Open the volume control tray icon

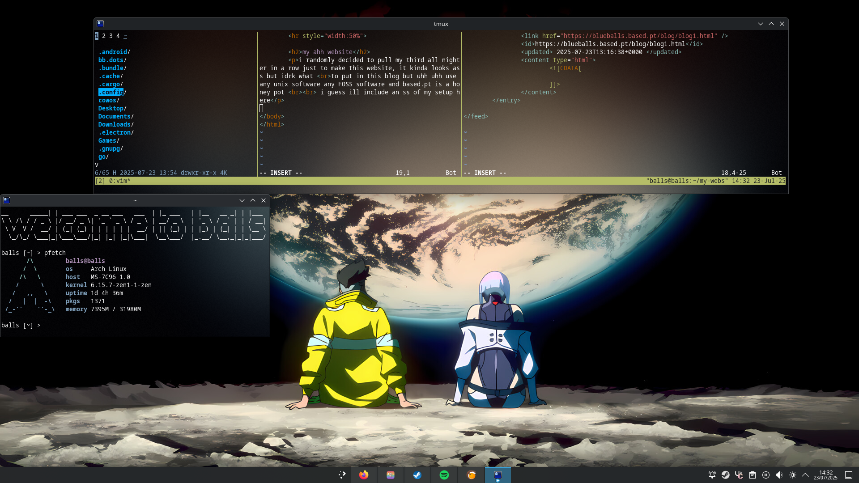pos(779,475)
